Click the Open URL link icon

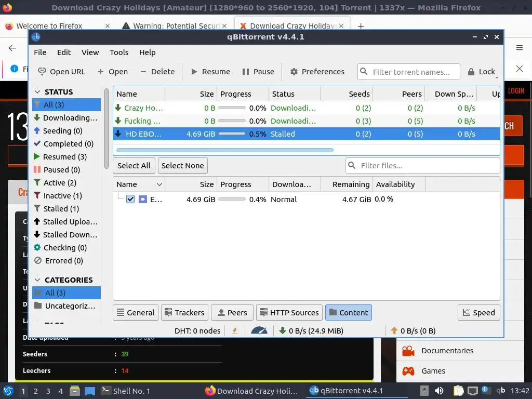tap(42, 72)
